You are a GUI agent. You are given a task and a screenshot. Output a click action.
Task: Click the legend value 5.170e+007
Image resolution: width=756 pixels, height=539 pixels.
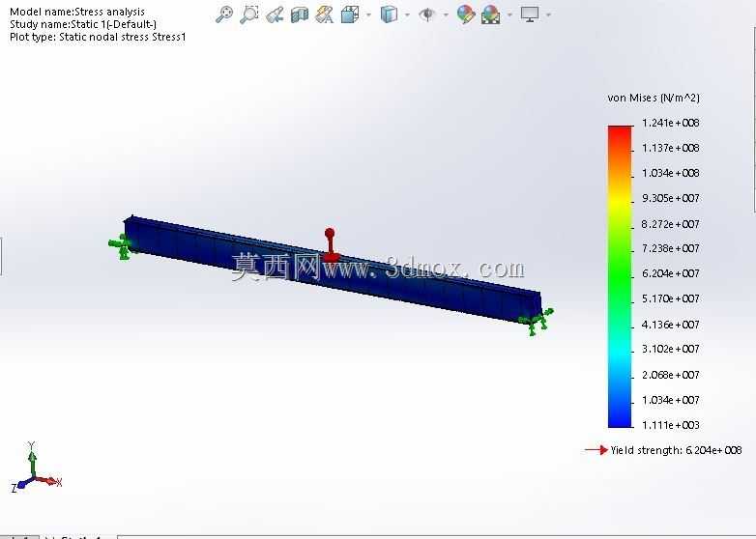coord(670,298)
